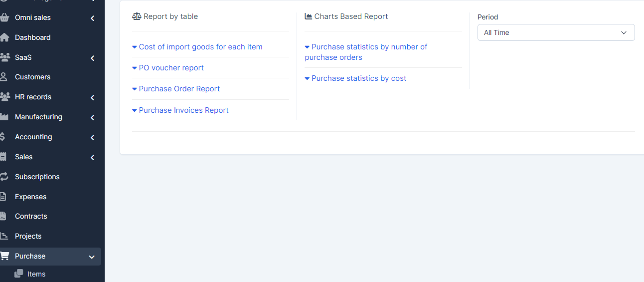Click the Dashboard home icon

[4, 37]
